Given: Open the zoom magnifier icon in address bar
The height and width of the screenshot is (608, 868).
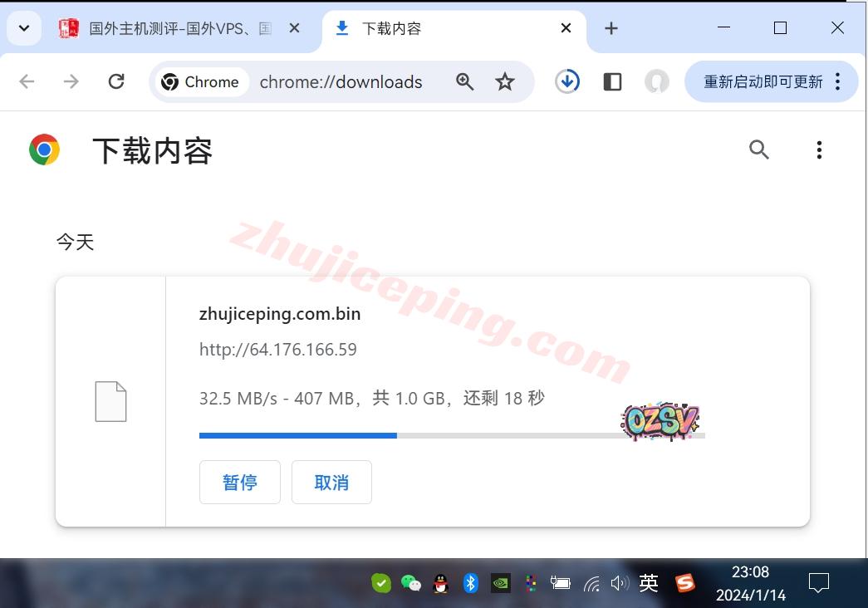Looking at the screenshot, I should 465,81.
